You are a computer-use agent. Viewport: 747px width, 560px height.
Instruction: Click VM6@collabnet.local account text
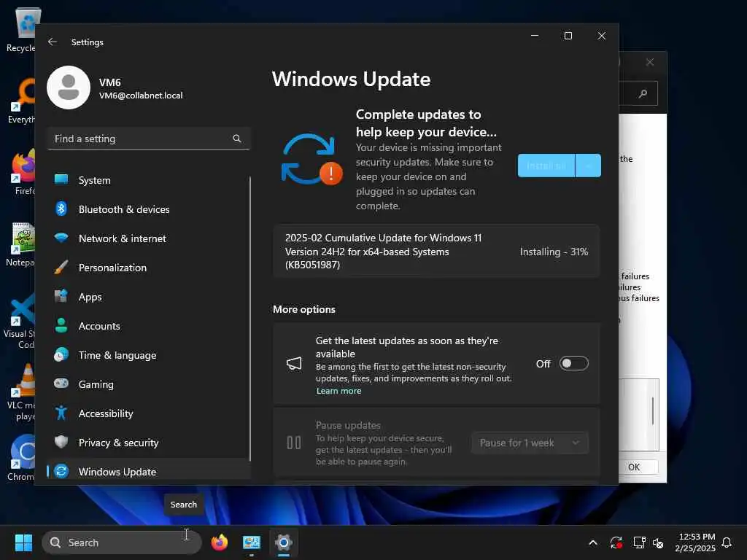coord(141,96)
